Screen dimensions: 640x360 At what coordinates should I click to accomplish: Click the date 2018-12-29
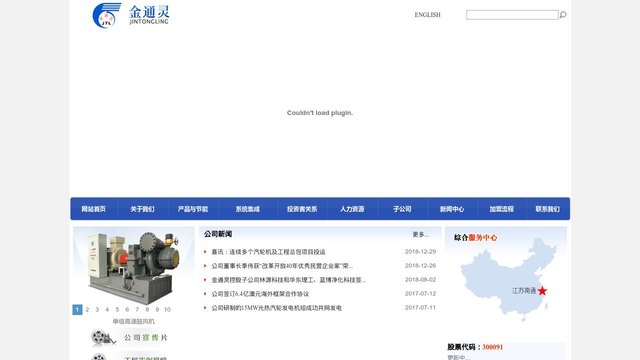[420, 252]
